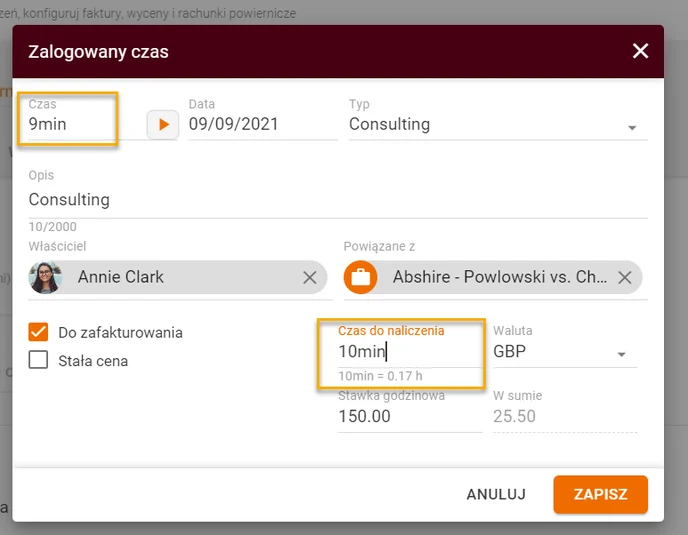
Task: Expand the Waluta GBP currency dropdown
Action: point(565,352)
